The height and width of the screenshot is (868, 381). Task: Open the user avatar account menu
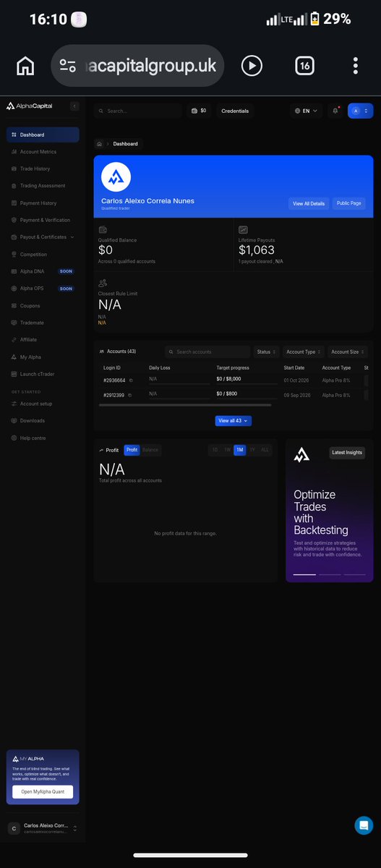tap(360, 111)
